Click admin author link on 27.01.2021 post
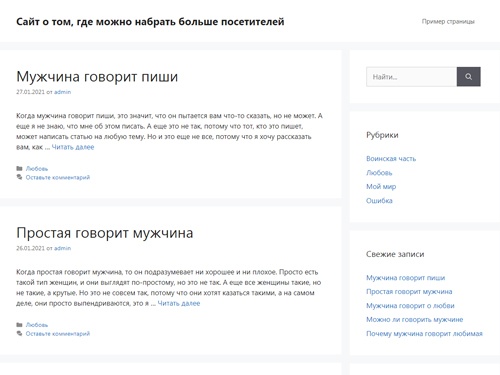This screenshot has width=500, height=375. click(x=62, y=92)
